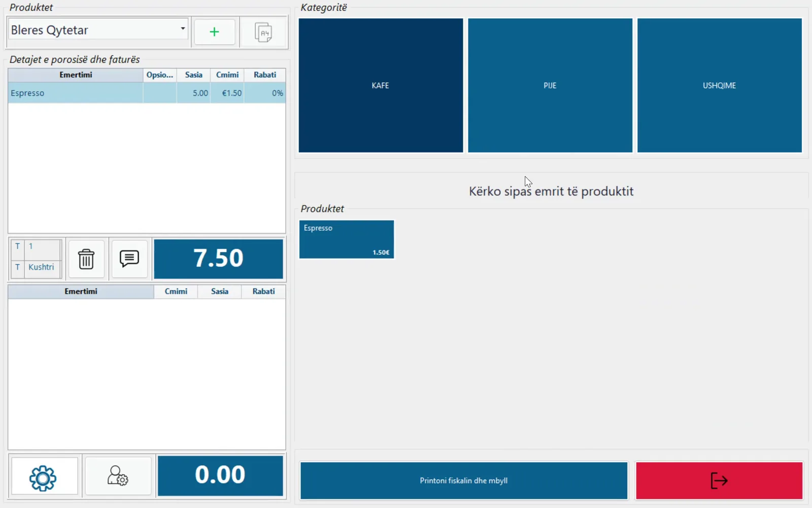This screenshot has width=812, height=508.
Task: Click Cmimi header in order details table
Action: click(227, 75)
